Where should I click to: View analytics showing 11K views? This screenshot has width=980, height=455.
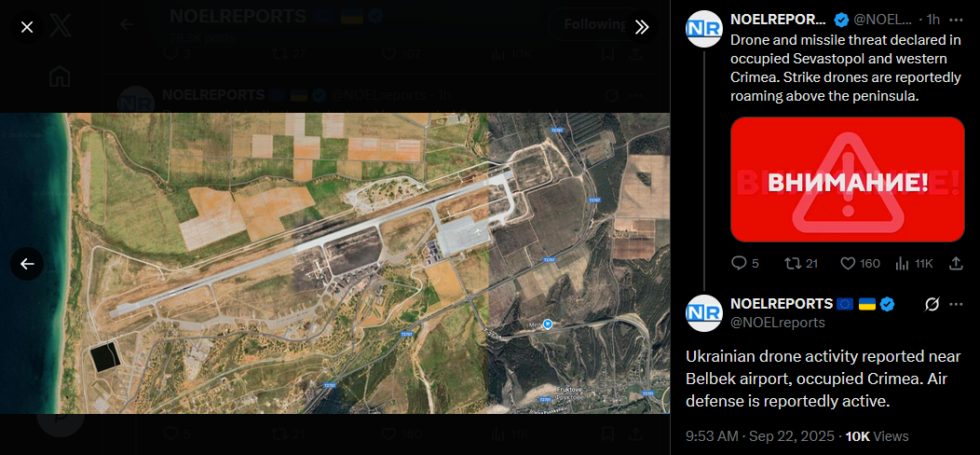(914, 264)
